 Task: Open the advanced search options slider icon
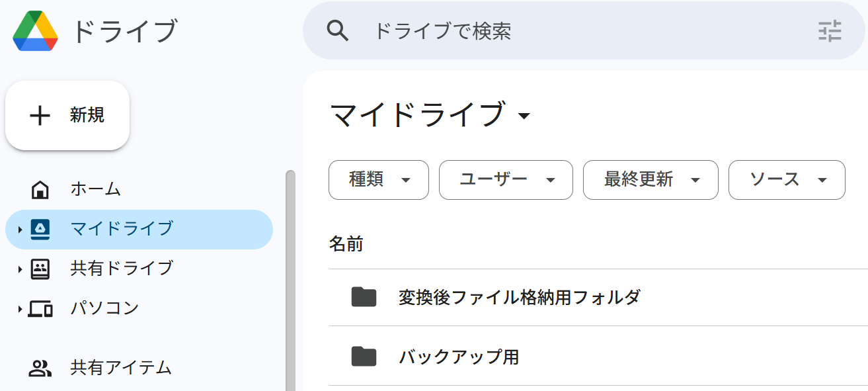point(830,31)
